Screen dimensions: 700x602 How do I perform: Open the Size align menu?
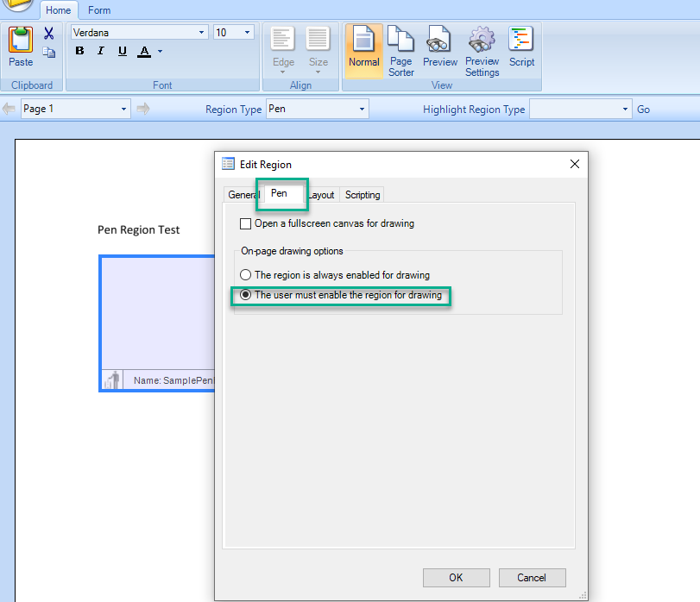pyautogui.click(x=318, y=50)
